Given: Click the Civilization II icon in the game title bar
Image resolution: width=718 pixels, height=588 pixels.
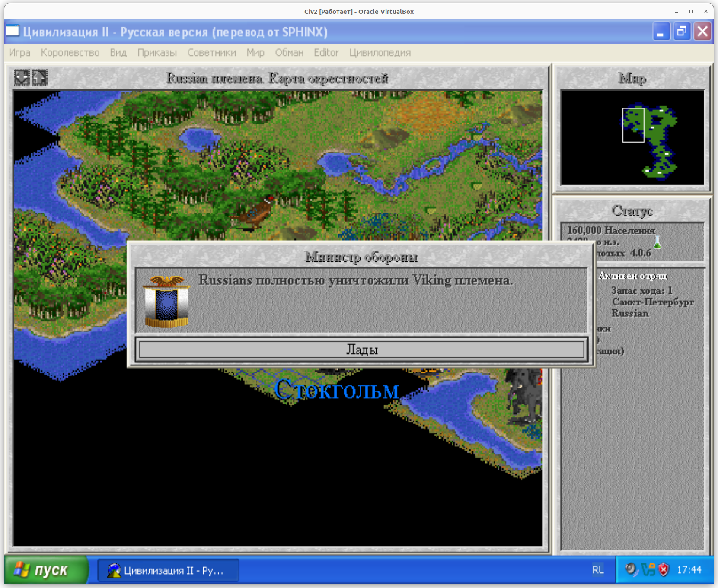Looking at the screenshot, I should coord(13,32).
